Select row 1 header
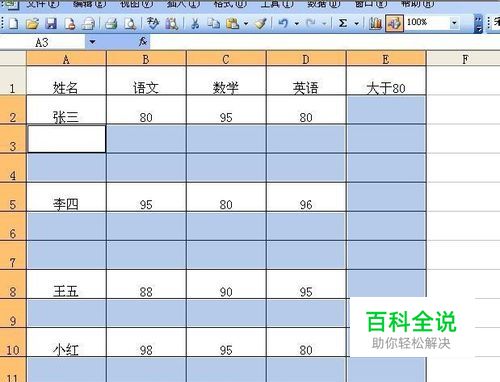This screenshot has width=500, height=382. pyautogui.click(x=13, y=81)
